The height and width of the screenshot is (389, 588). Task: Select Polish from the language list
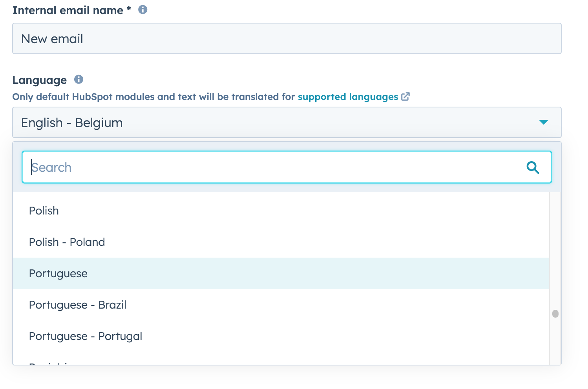coord(44,211)
